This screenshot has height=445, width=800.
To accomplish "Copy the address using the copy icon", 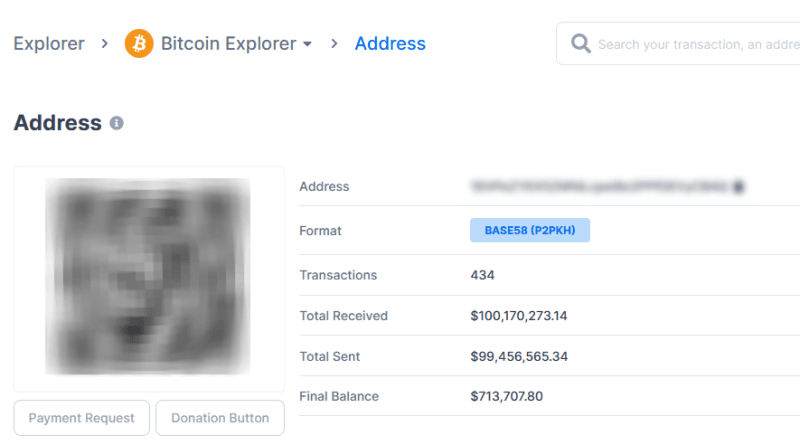I will pos(738,187).
